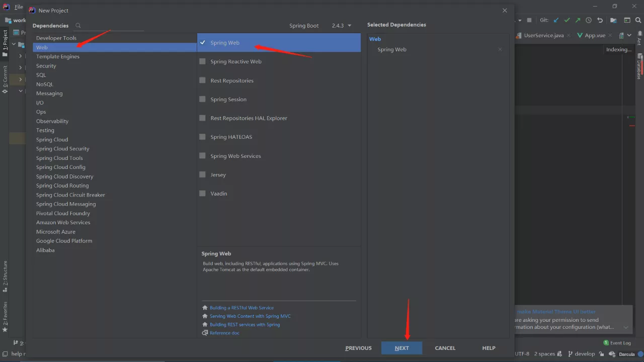The image size is (644, 362).
Task: Click the Git commit checkmark icon
Action: coord(567,20)
